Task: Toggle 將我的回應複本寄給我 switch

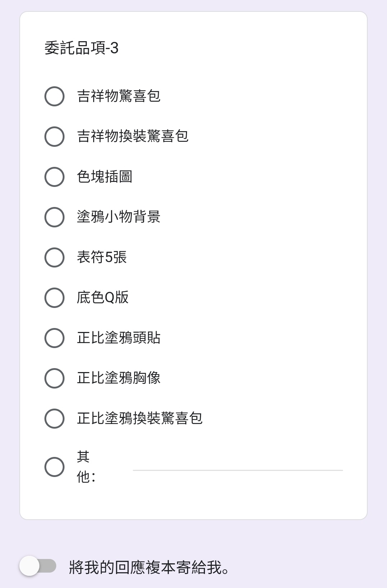Action: [x=38, y=566]
